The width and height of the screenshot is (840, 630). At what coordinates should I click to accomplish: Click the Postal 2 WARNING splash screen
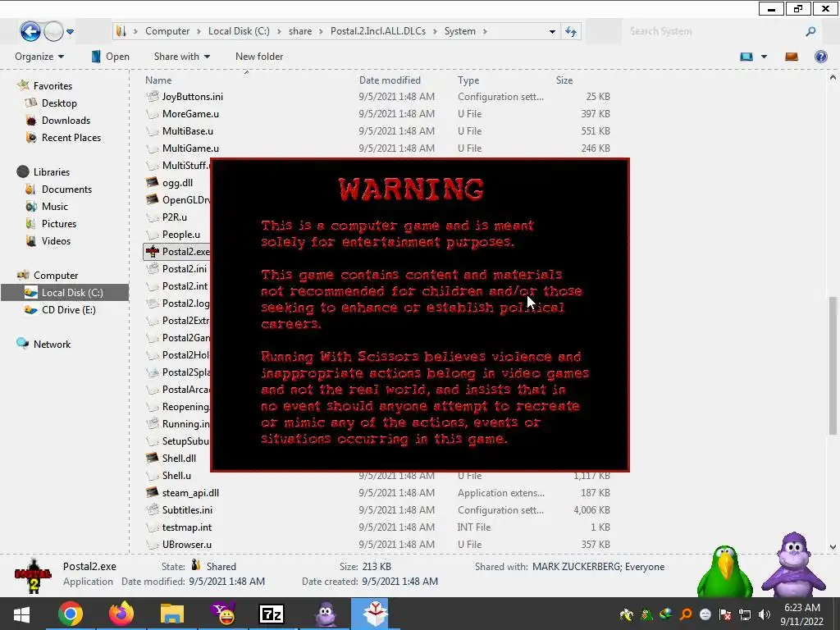pyautogui.click(x=420, y=315)
